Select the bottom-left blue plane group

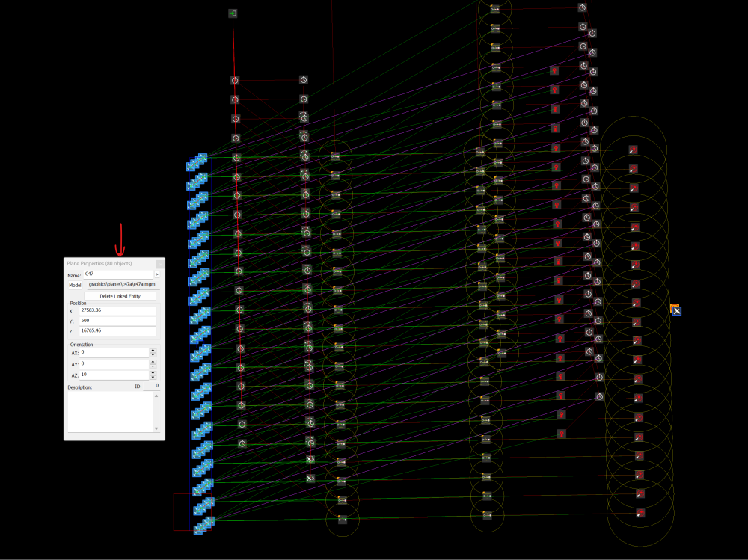point(203,526)
